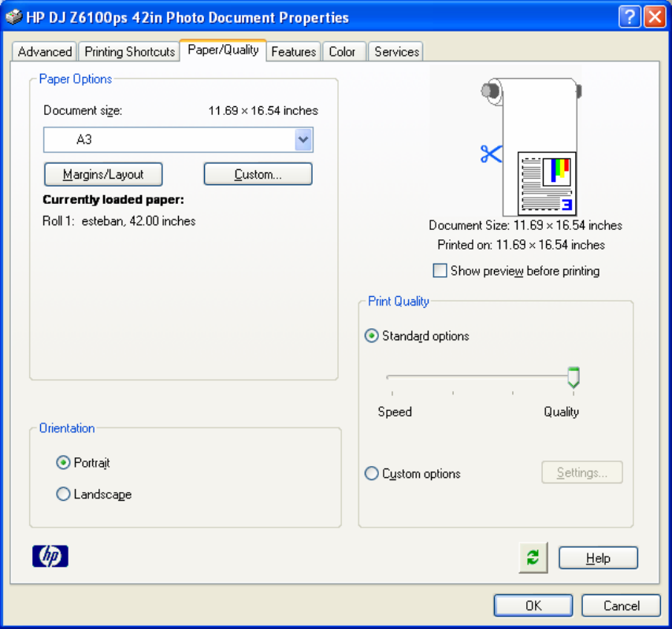Close the Document Properties dialog
This screenshot has height=629, width=672.
pyautogui.click(x=655, y=17)
